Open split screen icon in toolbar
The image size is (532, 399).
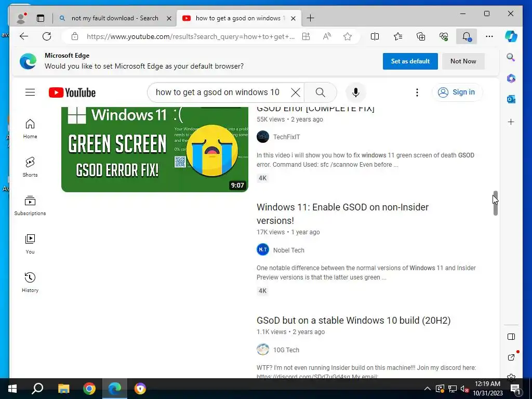[375, 36]
